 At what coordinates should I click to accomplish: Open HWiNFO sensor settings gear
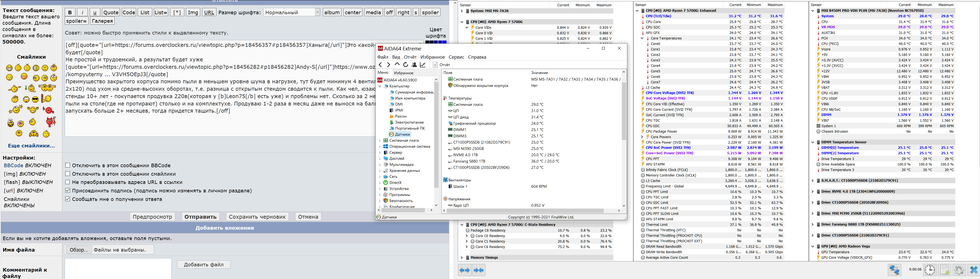pos(959,270)
